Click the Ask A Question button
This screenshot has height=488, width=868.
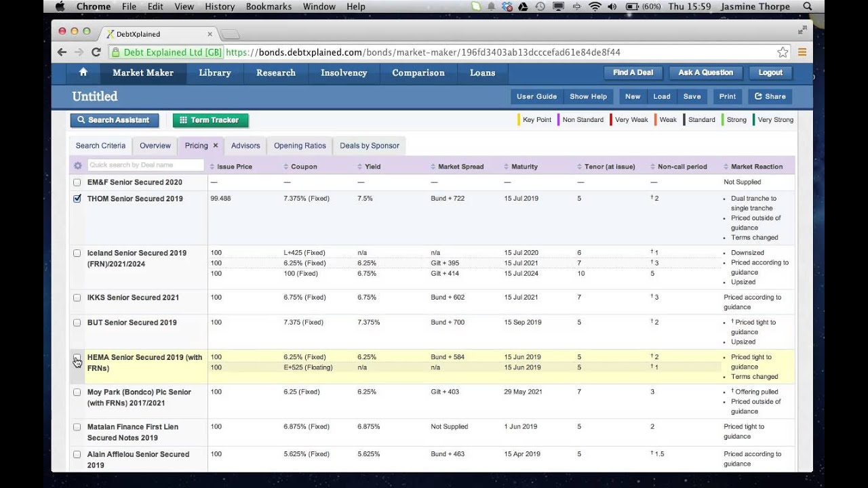[706, 73]
